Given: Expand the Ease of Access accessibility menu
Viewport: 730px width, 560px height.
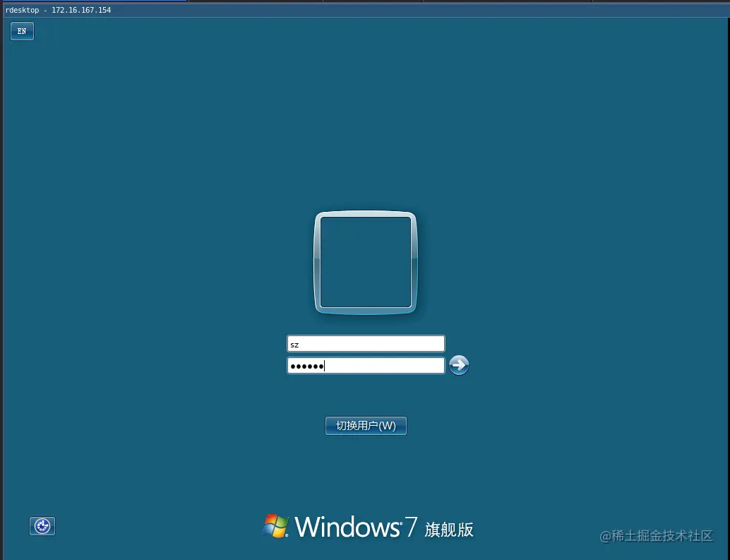Looking at the screenshot, I should (x=42, y=525).
